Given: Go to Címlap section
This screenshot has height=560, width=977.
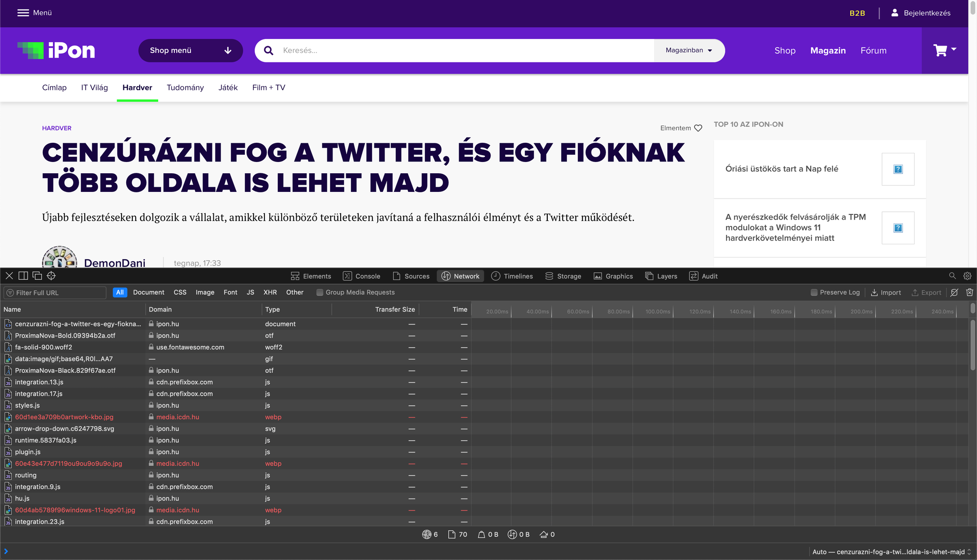Looking at the screenshot, I should coord(54,88).
